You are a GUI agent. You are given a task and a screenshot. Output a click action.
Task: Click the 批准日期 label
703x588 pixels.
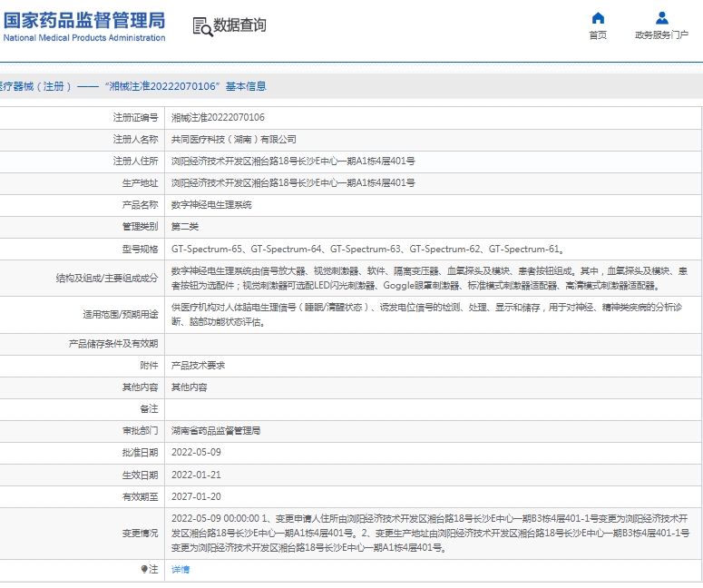[140, 453]
